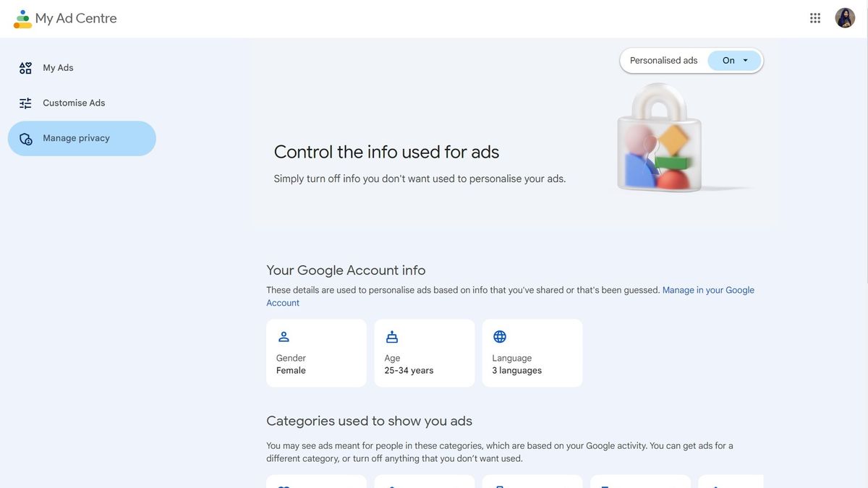
Task: Open your profile picture avatar
Action: (x=844, y=16)
